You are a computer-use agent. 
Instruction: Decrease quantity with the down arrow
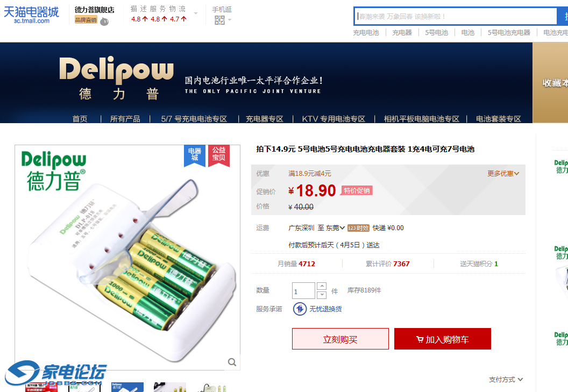tap(322, 295)
